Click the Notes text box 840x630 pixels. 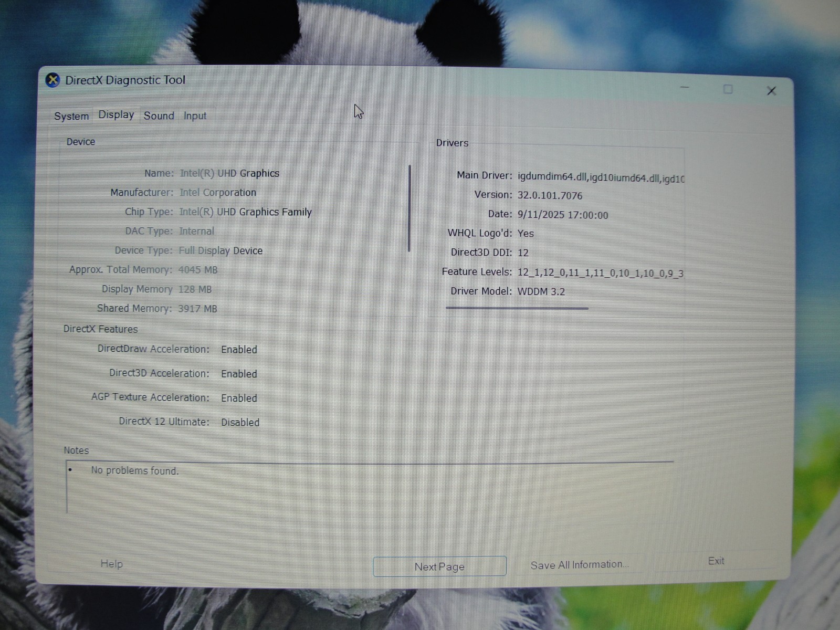pos(370,487)
